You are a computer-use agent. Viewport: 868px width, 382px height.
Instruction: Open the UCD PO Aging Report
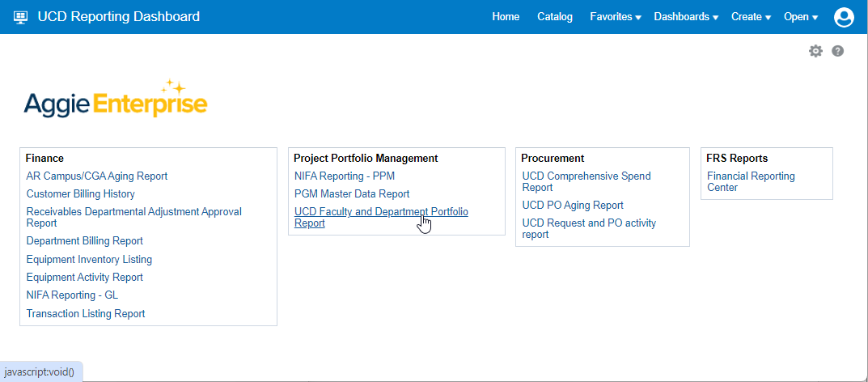click(573, 206)
